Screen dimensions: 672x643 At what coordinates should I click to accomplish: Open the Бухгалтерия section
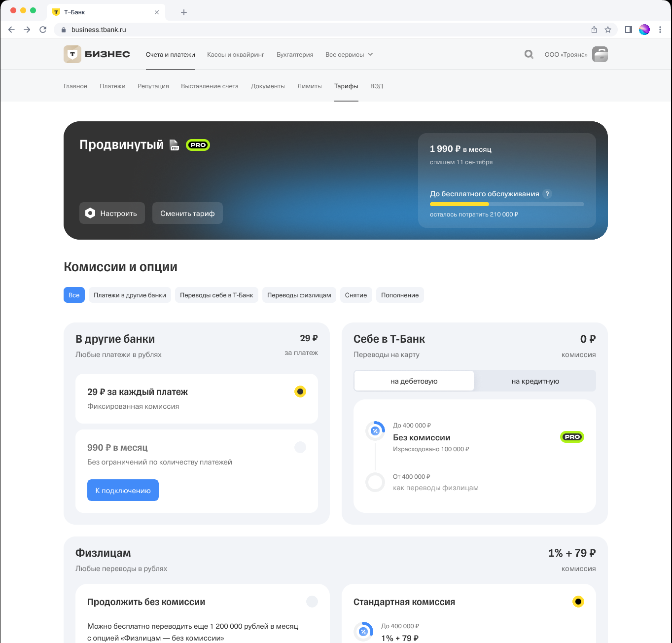295,54
